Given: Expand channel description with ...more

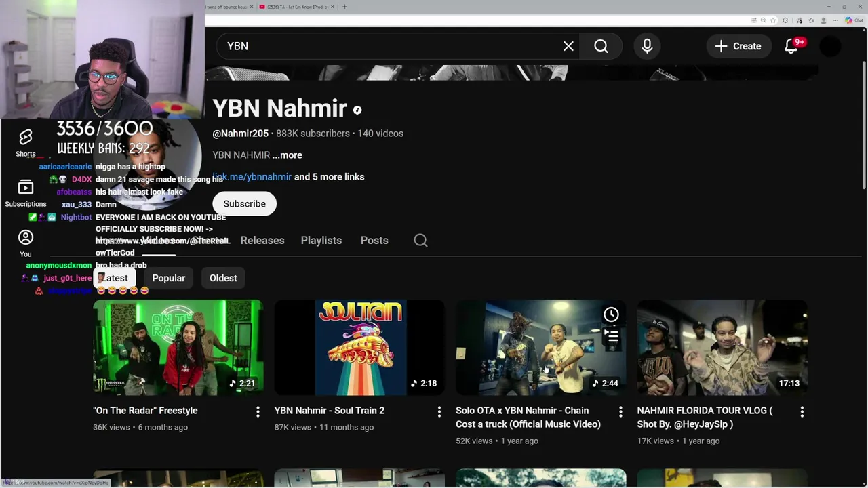Looking at the screenshot, I should pos(287,155).
